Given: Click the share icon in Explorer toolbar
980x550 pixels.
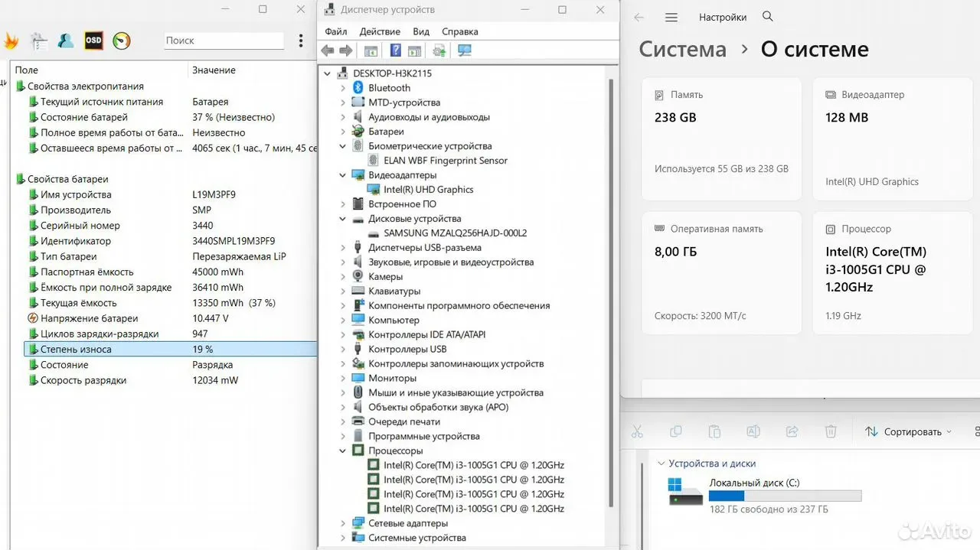Looking at the screenshot, I should coord(792,431).
